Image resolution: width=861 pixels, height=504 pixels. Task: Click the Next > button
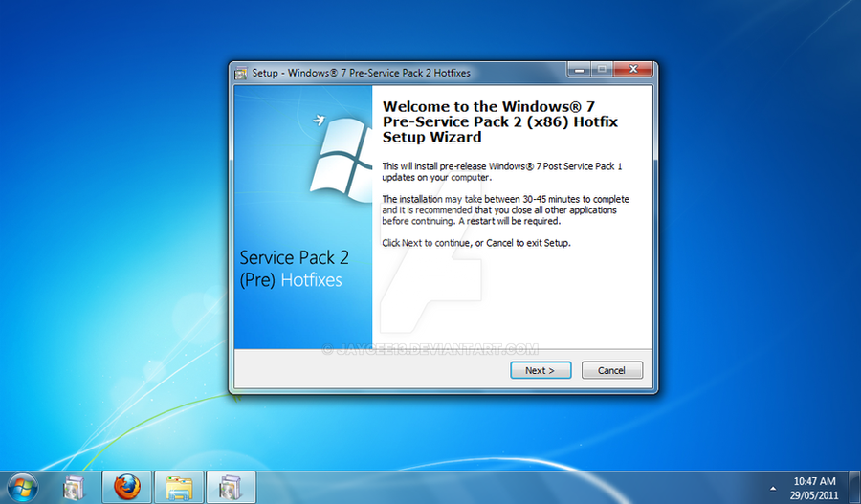pos(541,370)
